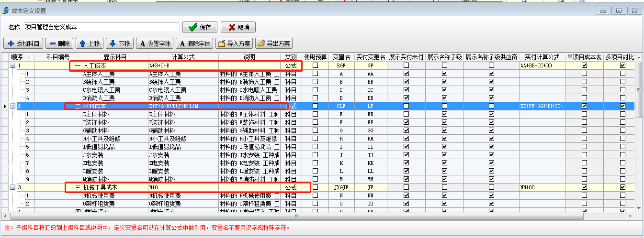Delete the selected row with 删除
The image size is (644, 238).
click(x=59, y=43)
